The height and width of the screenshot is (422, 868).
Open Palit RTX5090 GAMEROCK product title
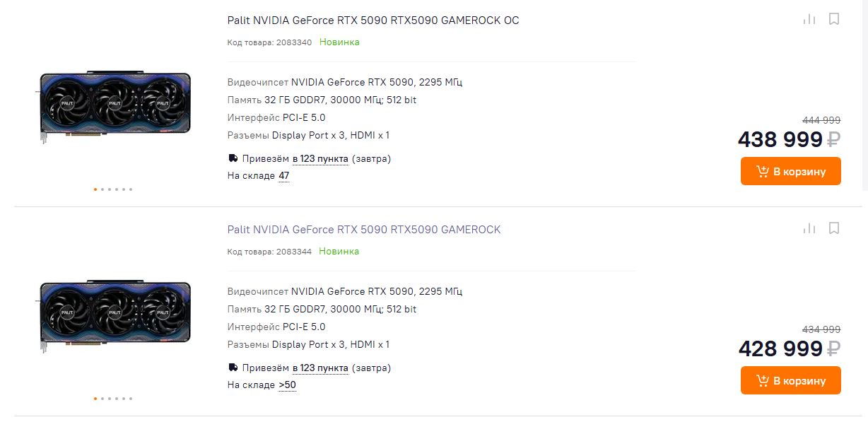tap(363, 230)
